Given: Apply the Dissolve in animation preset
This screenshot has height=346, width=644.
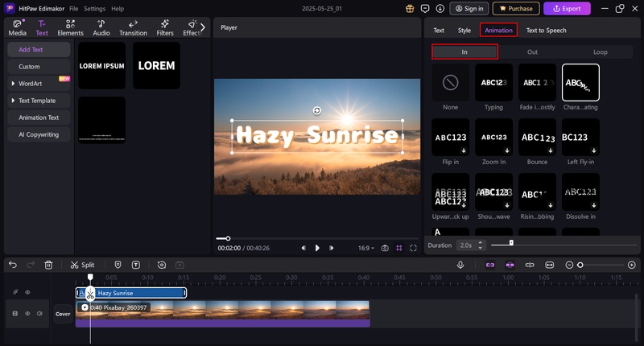Looking at the screenshot, I should [580, 192].
